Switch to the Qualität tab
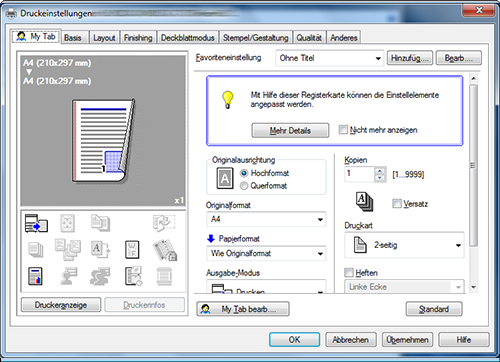Screen dimensions: 500x362 point(309,38)
